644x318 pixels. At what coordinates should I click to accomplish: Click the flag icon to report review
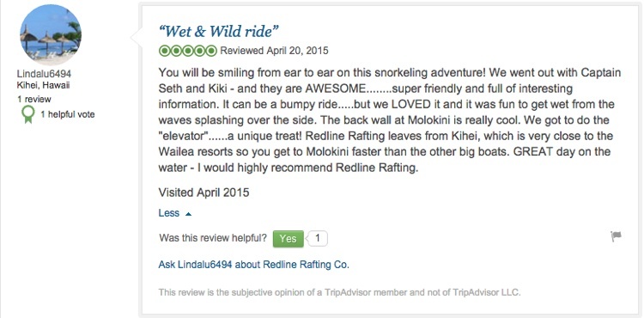click(616, 236)
